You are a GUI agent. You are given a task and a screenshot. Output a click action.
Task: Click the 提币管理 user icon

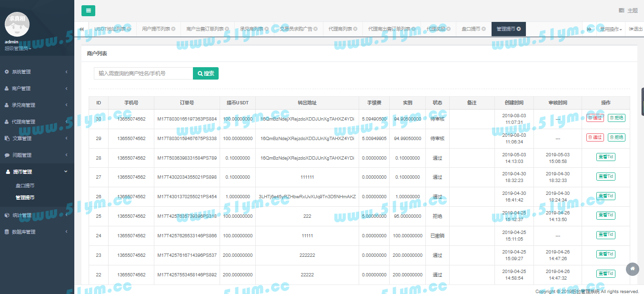(7, 172)
